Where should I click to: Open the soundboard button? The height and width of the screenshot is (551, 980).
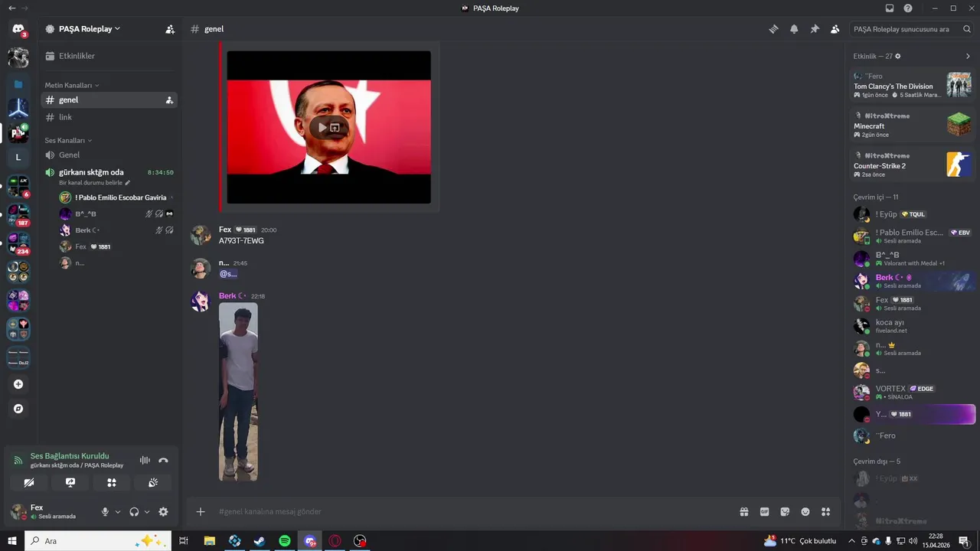click(153, 482)
